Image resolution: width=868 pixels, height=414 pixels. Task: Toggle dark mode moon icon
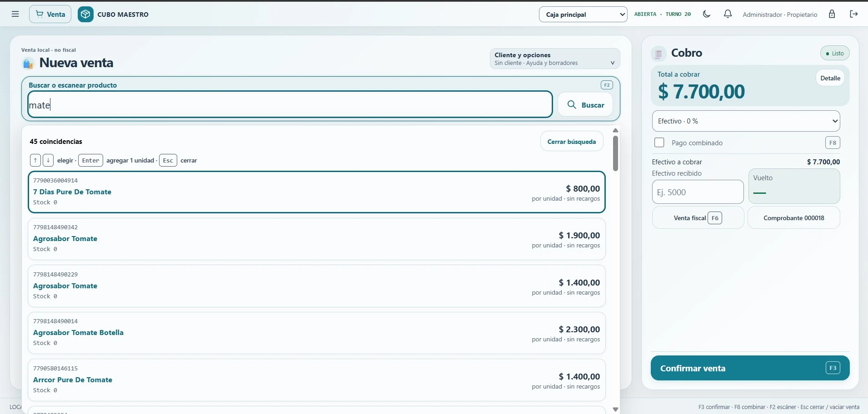tap(707, 14)
